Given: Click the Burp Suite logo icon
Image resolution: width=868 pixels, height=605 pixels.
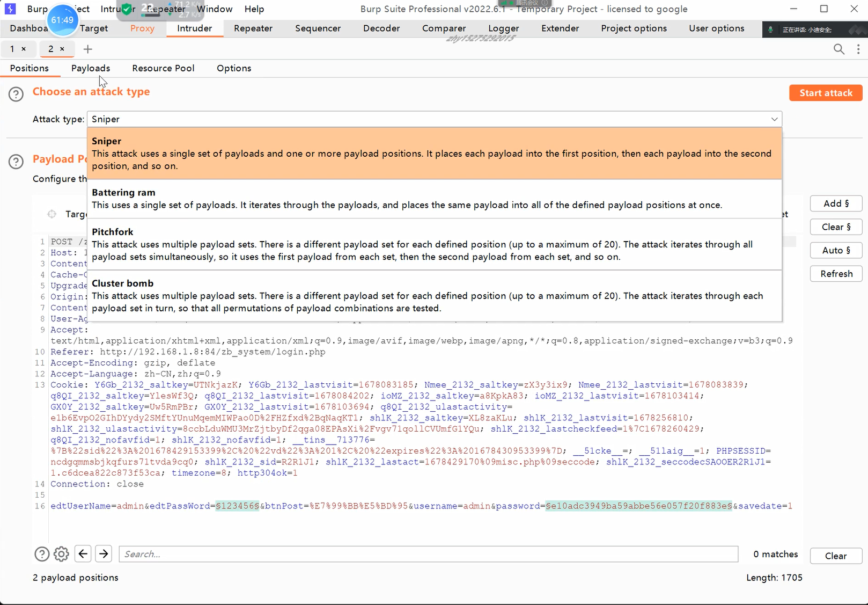Looking at the screenshot, I should pos(10,9).
